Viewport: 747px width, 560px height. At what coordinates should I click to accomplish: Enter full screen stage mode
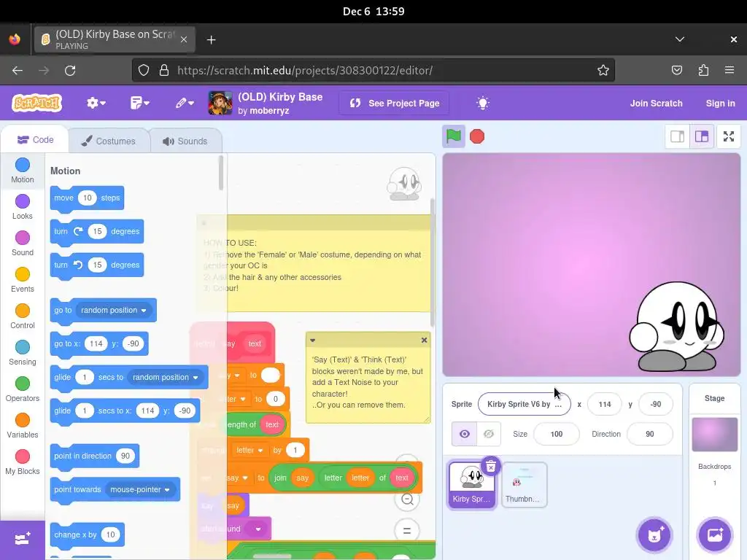click(x=729, y=136)
